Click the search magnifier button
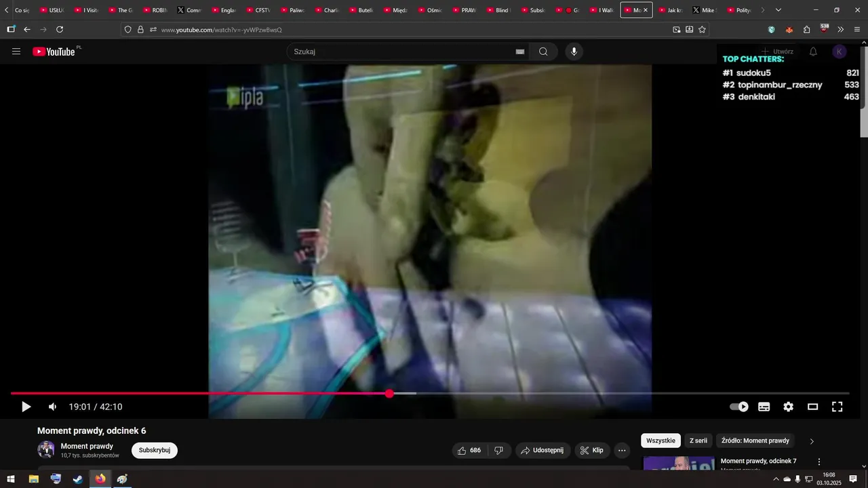 pyautogui.click(x=543, y=52)
